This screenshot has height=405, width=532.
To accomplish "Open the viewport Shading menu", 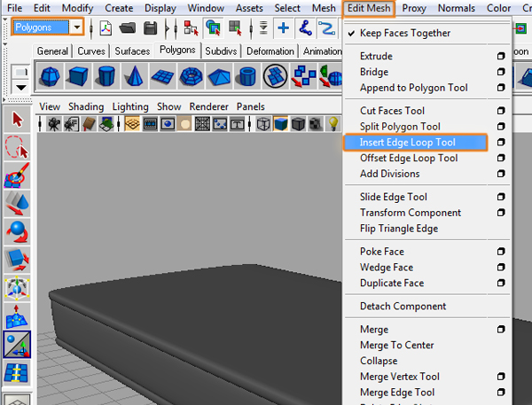I will [x=86, y=106].
